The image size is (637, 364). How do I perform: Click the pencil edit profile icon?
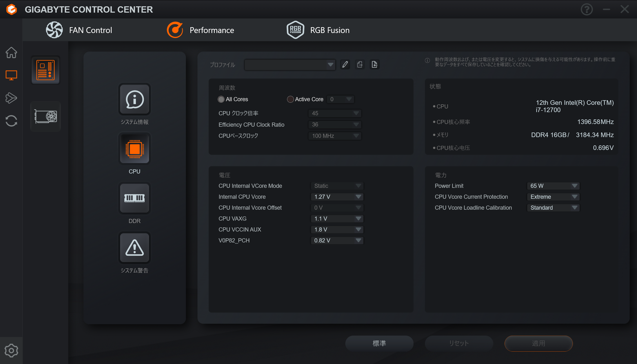tap(345, 65)
